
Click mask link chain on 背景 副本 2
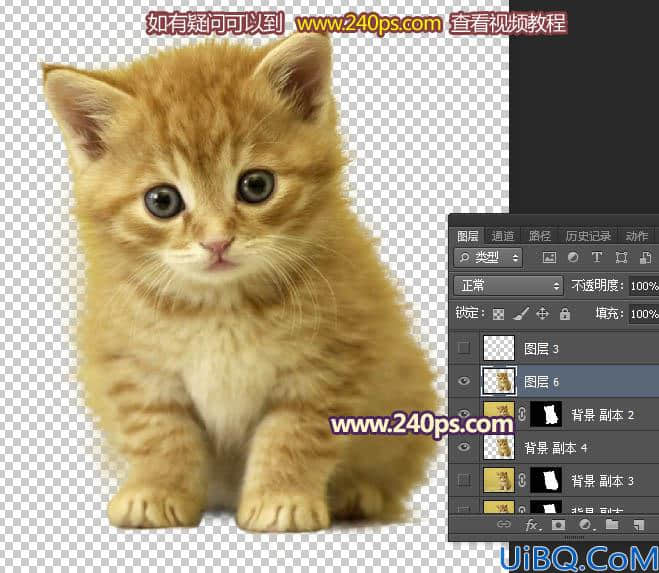[522, 414]
